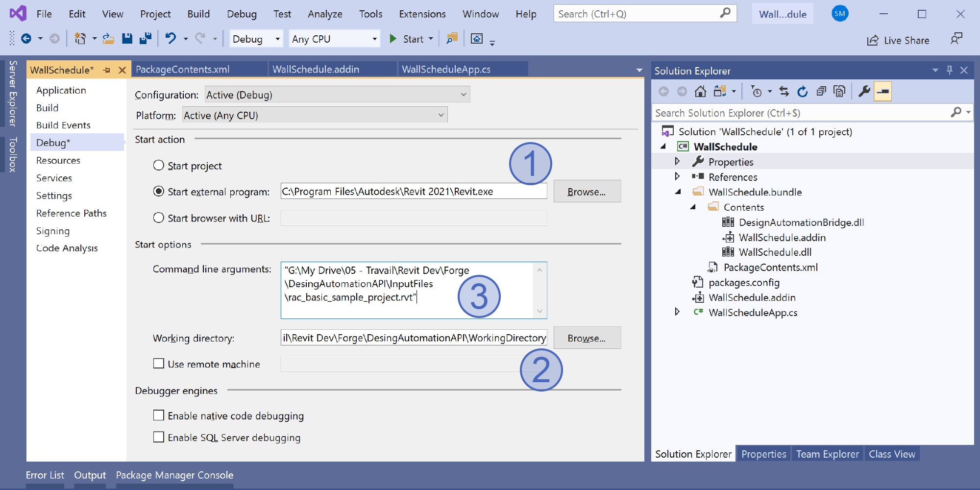Screen dimensions: 980x490
Task: Switch to the Team Explorer tab
Action: click(827, 454)
